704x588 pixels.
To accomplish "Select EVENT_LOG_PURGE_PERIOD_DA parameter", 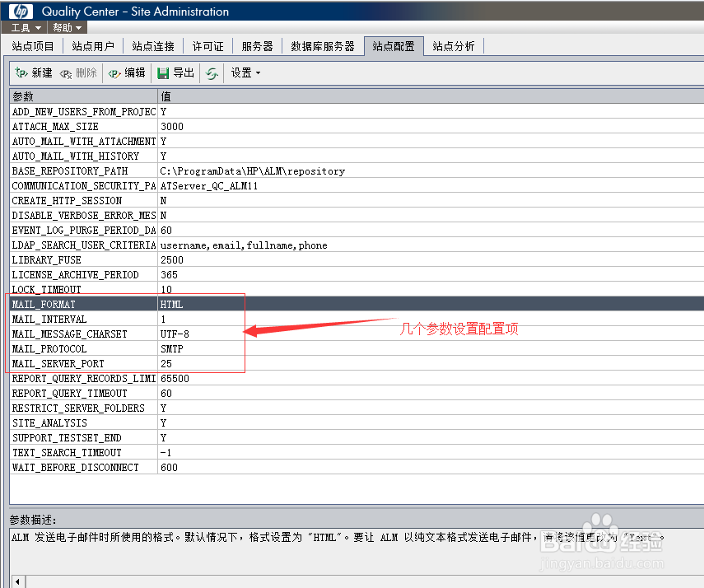I will (x=83, y=230).
